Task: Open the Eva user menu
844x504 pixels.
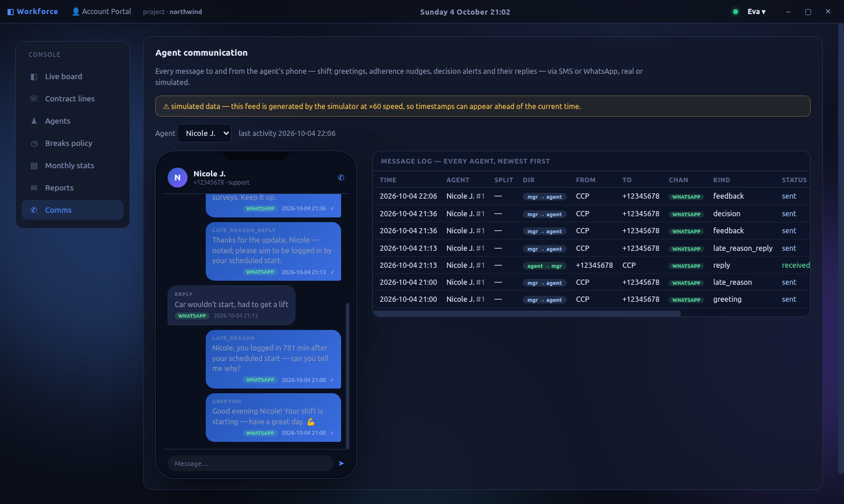Action: (x=757, y=12)
